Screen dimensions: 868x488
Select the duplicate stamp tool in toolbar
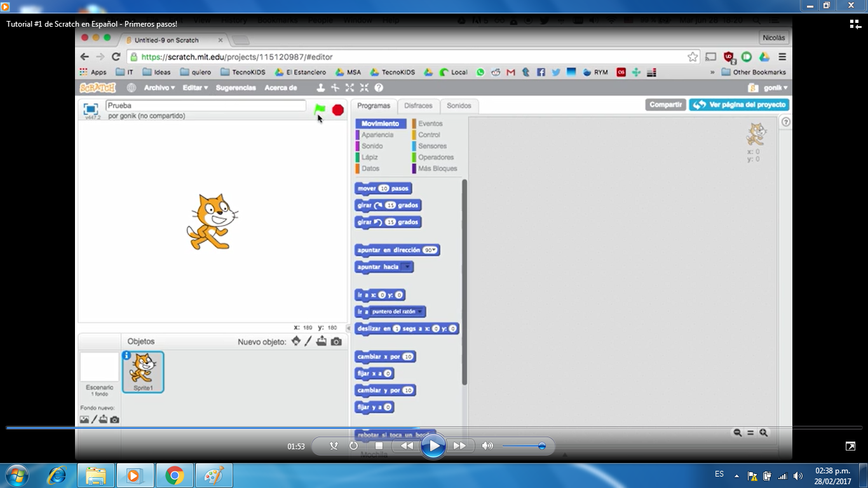pyautogui.click(x=320, y=88)
